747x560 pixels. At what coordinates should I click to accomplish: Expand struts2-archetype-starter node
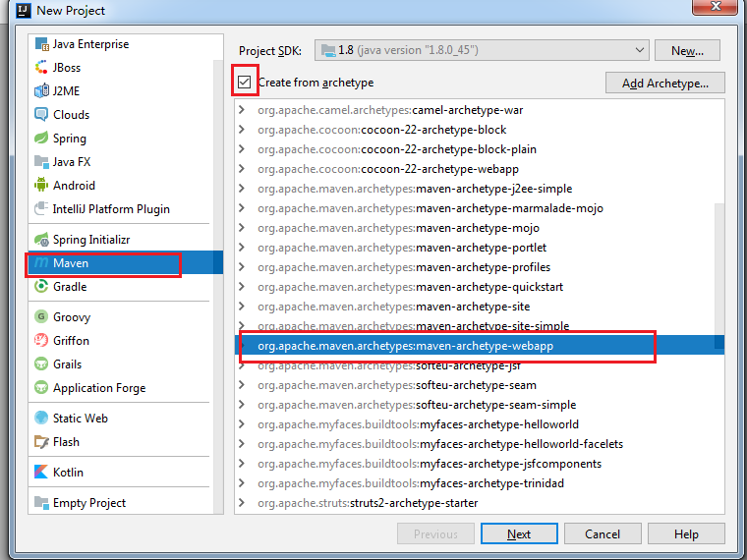click(242, 503)
